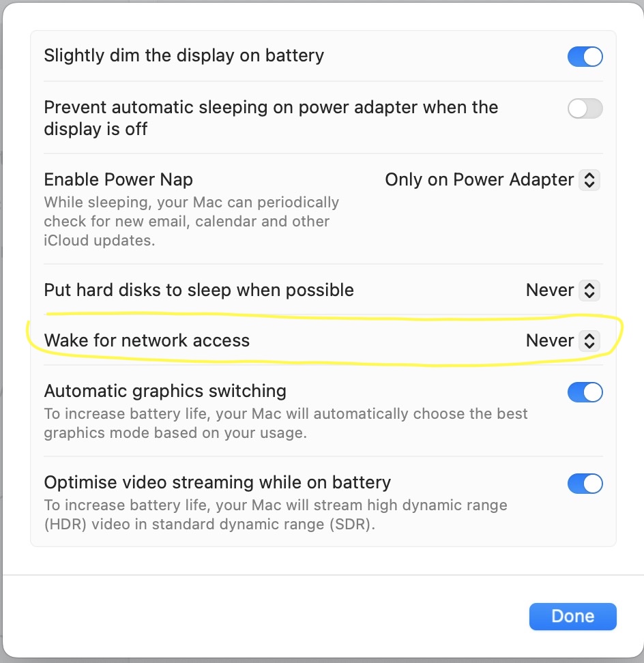This screenshot has height=663, width=644.
Task: Click "Put hard disks to sleep when possible" label
Action: (x=199, y=291)
